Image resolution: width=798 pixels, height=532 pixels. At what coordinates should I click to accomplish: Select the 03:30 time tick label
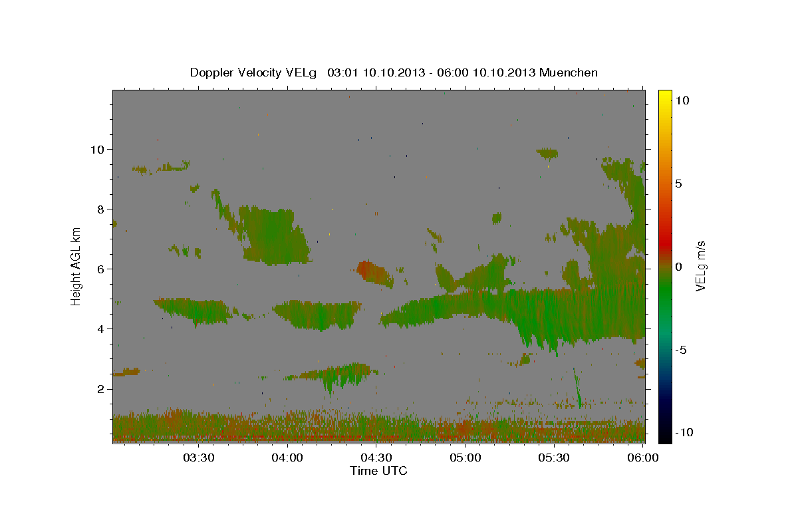pyautogui.click(x=198, y=458)
